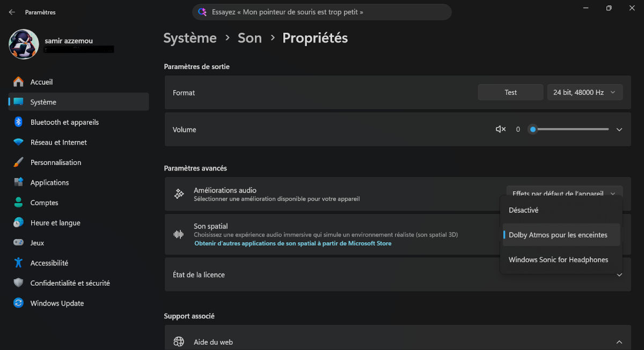This screenshot has width=644, height=350.
Task: Go back with the arrow button
Action: (12, 12)
